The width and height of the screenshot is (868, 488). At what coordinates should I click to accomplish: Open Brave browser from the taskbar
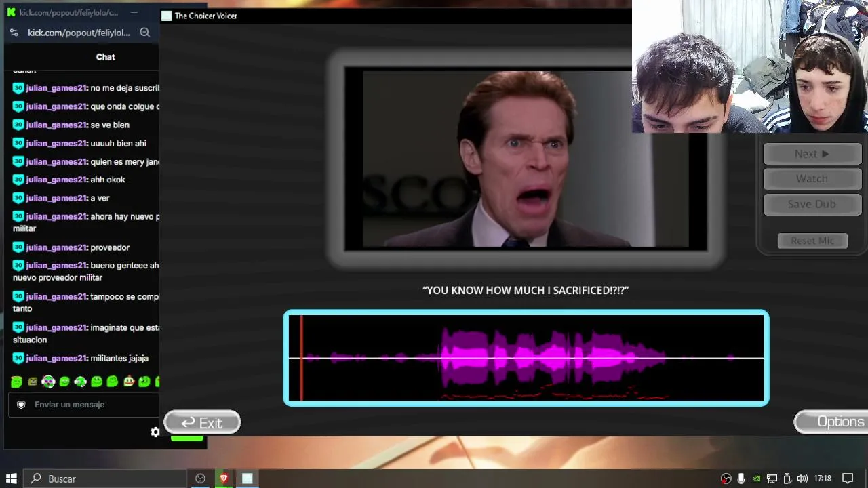(x=224, y=479)
